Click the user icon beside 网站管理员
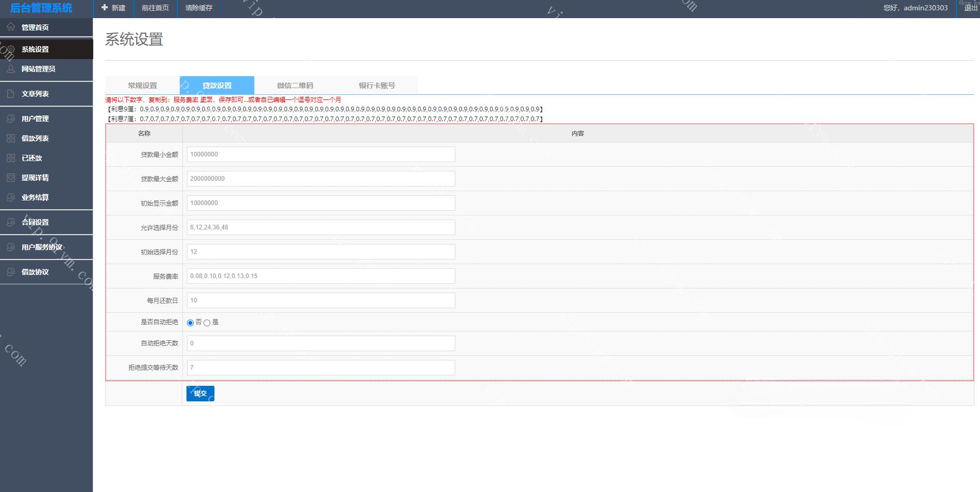Viewport: 980px width, 492px height. coord(11,69)
